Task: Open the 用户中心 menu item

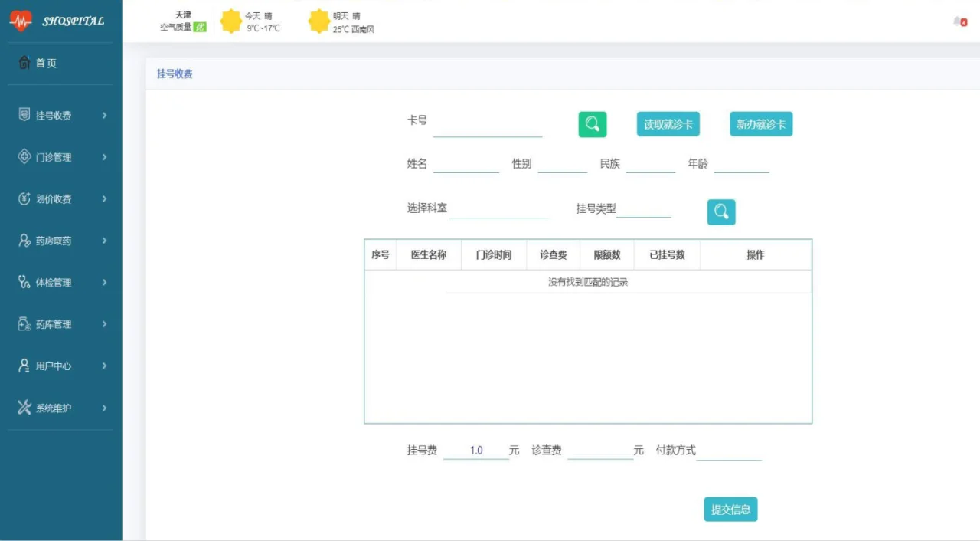Action: coord(54,366)
